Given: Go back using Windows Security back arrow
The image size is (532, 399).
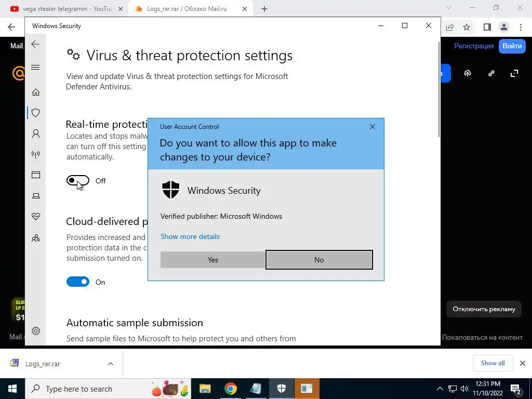Looking at the screenshot, I should pyautogui.click(x=35, y=44).
